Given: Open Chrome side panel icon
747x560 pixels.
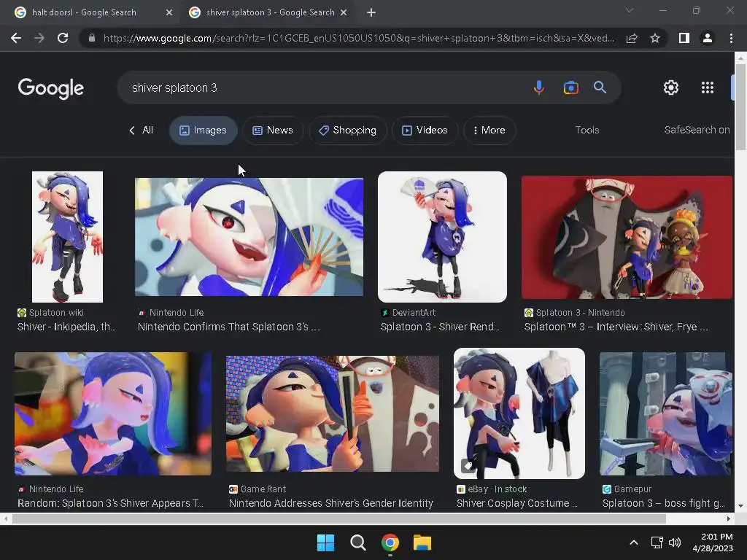Looking at the screenshot, I should pos(684,38).
